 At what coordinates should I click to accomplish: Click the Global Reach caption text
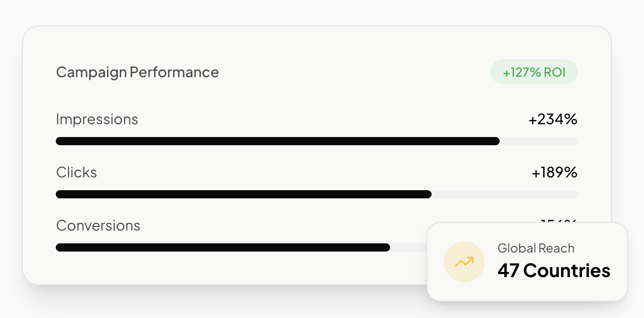[x=536, y=248]
